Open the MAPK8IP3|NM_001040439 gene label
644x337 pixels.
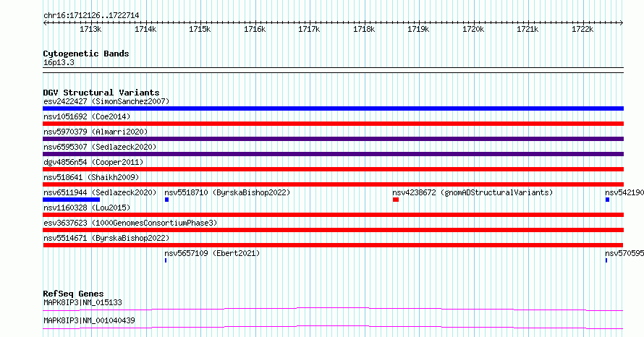point(89,320)
